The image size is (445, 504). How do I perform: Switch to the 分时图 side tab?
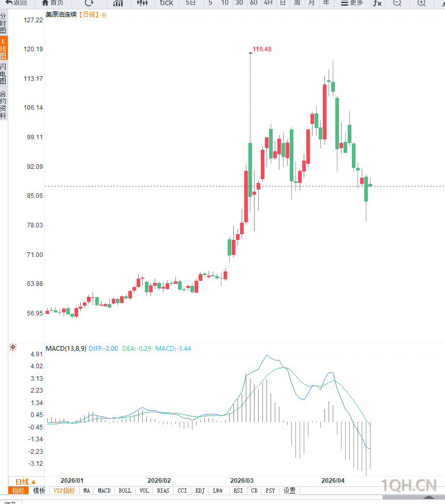pos(4,24)
